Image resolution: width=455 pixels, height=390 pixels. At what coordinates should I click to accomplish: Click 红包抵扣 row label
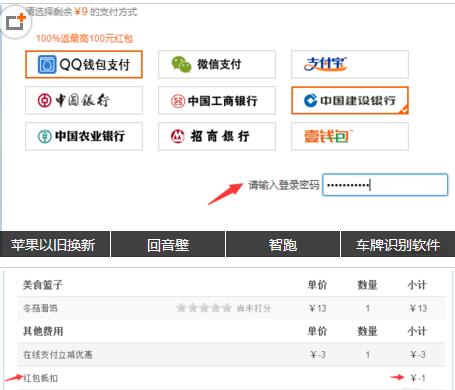[40, 378]
